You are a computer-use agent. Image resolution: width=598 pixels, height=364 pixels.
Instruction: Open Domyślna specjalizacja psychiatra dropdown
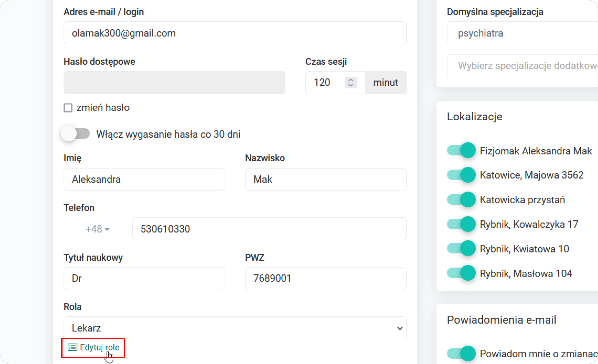point(522,33)
